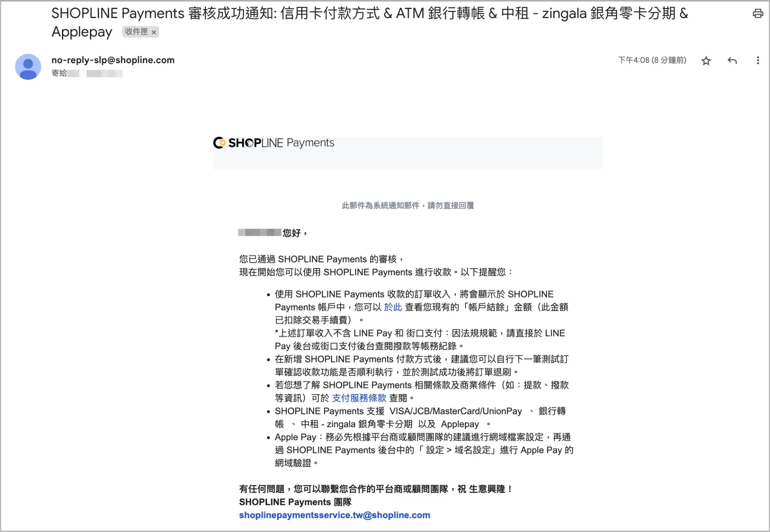Click the 下午4:08 timestamp
The image size is (770, 532).
coord(652,60)
